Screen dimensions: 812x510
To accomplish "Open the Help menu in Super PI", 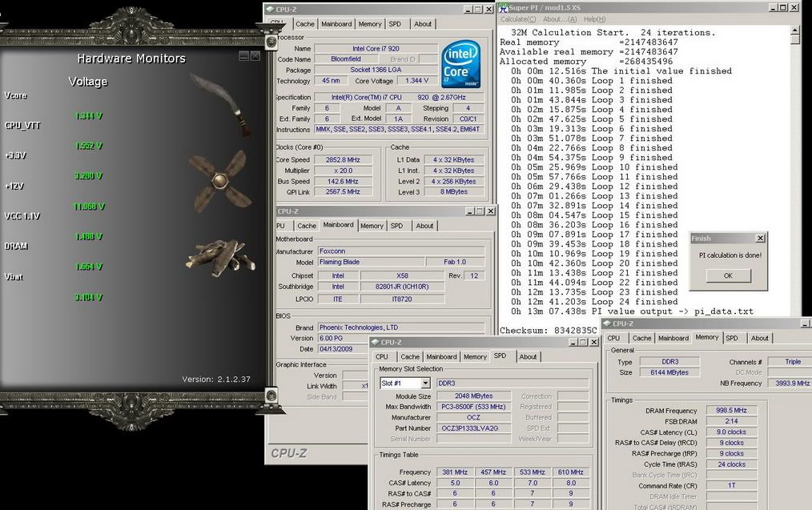I will click(x=594, y=19).
